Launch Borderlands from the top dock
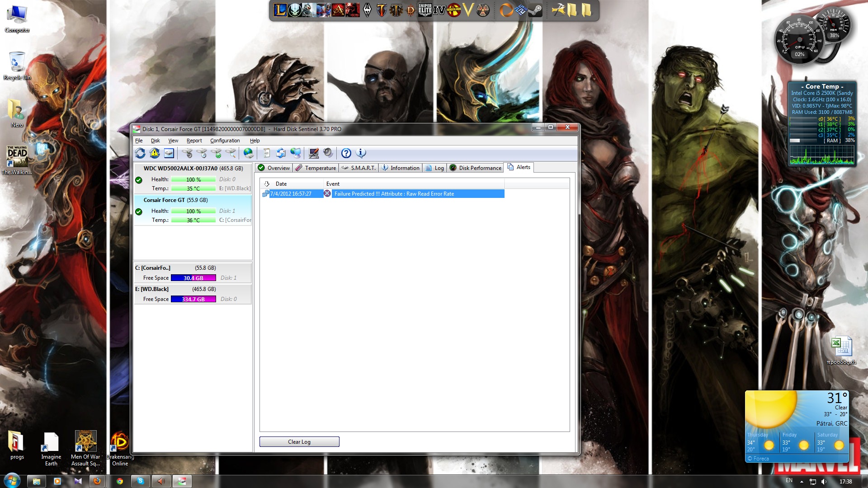Image resolution: width=868 pixels, height=488 pixels. [x=454, y=10]
